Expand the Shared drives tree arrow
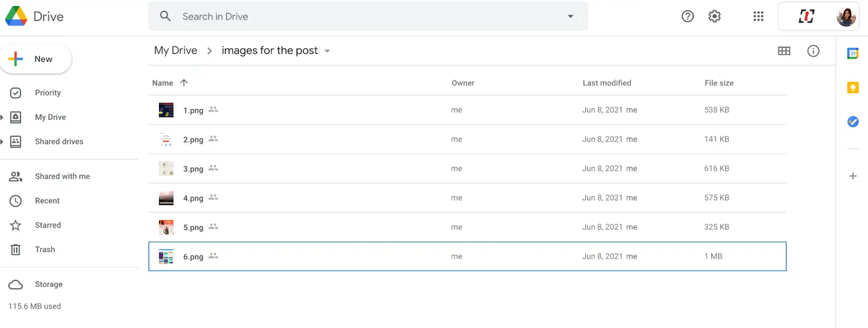Viewport: 868px width, 328px height. 2,142
